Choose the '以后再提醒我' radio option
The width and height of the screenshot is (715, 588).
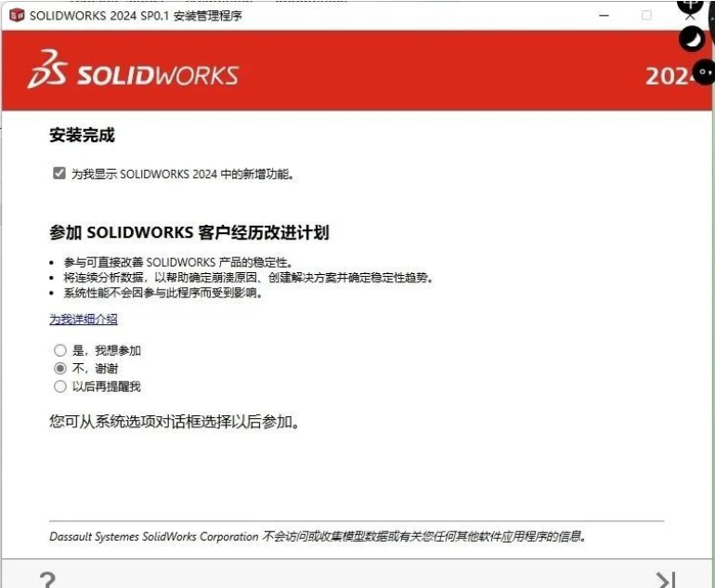tap(60, 386)
